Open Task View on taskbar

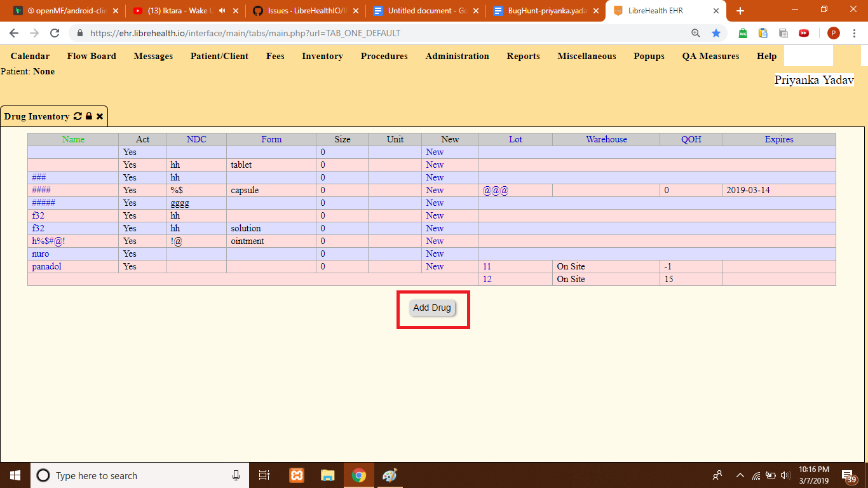[x=265, y=475]
